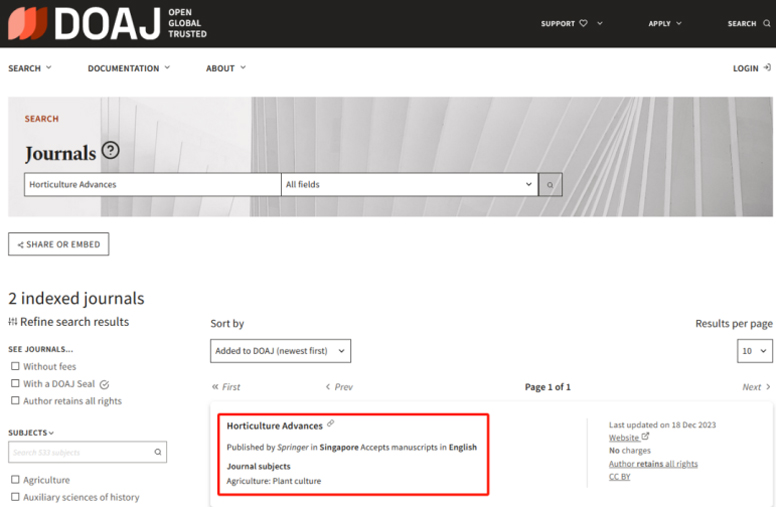This screenshot has height=507, width=776.
Task: Click the magnifier search submit button
Action: (x=550, y=185)
